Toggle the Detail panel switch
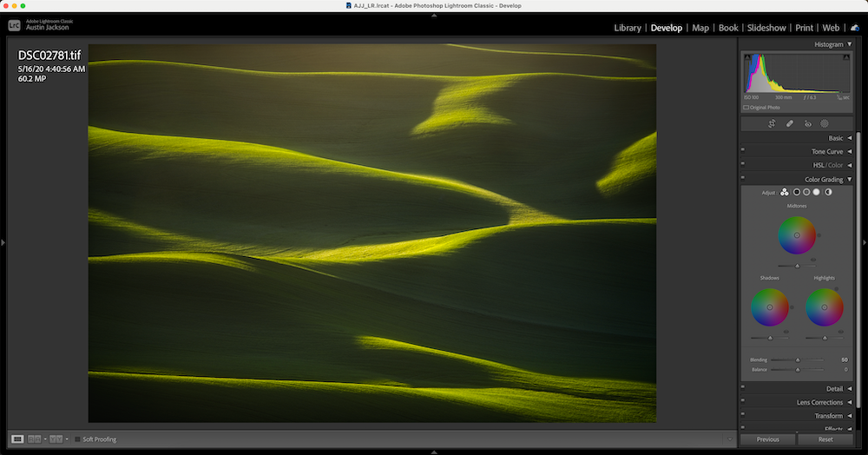Screen dimensions: 868x455 (x=743, y=387)
